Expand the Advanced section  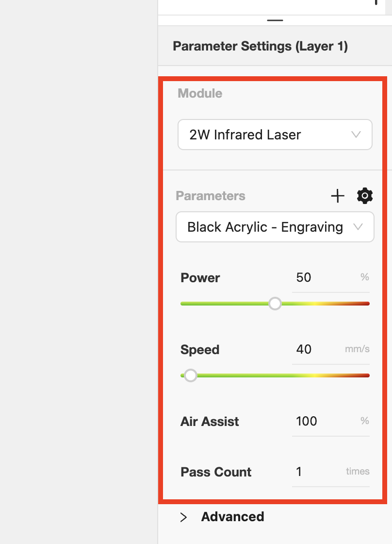point(184,517)
